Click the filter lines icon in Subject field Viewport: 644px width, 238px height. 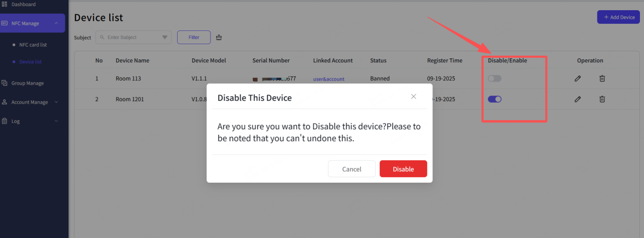click(x=165, y=38)
